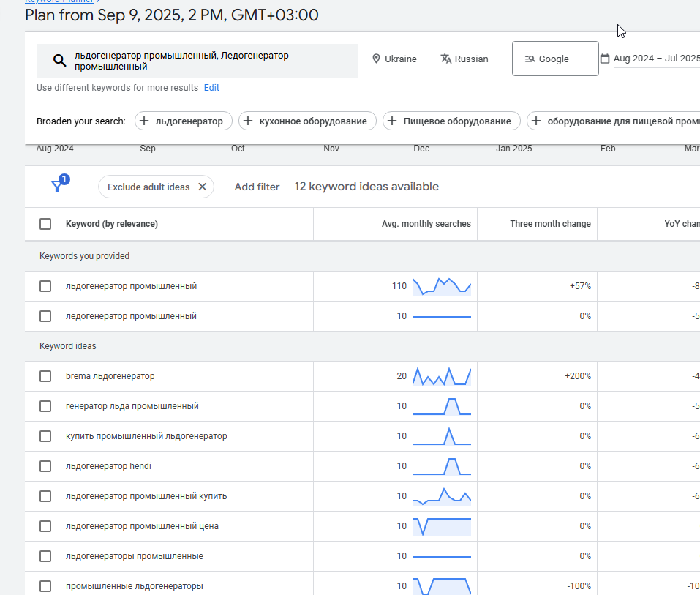Click the search magnifier icon in keyword box
This screenshot has width=700, height=595.
[59, 60]
